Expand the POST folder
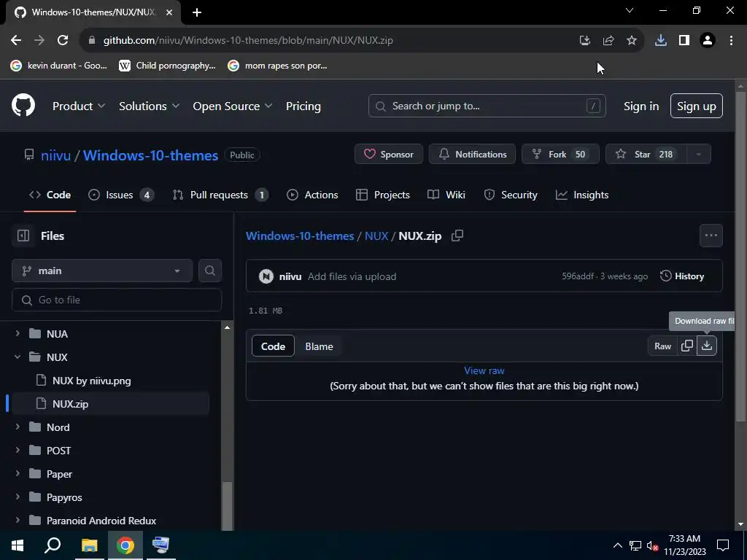Screen dimensions: 747x560 coord(18,450)
